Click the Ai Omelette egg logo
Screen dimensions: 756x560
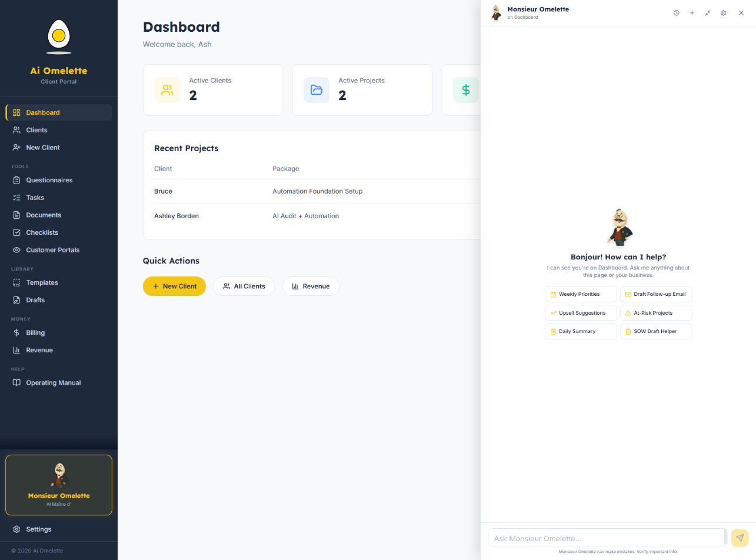58,35
